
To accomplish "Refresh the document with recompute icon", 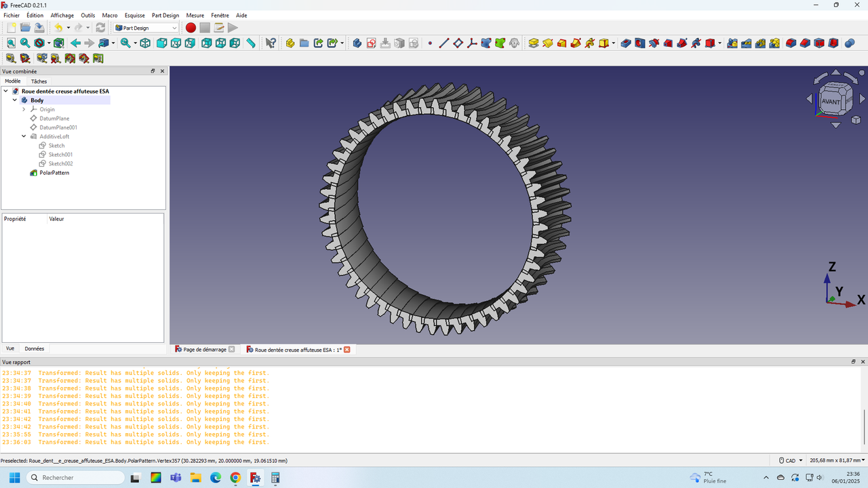I will (100, 28).
